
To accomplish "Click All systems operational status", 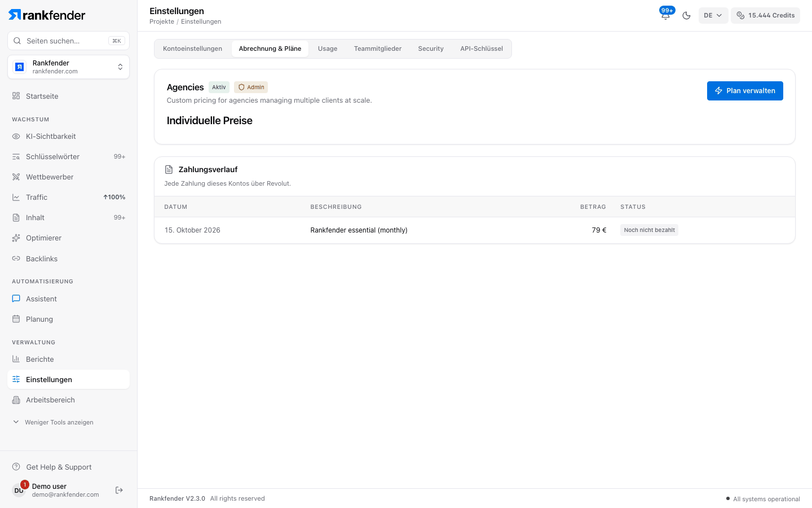I will (x=763, y=499).
